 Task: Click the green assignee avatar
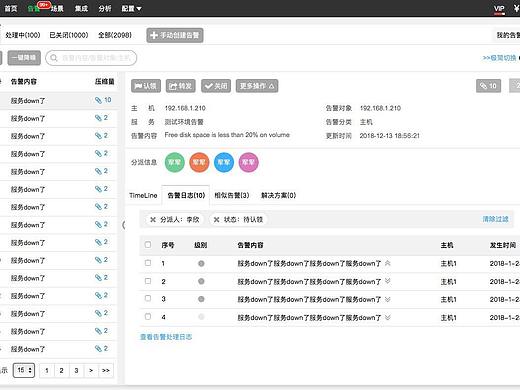(175, 162)
